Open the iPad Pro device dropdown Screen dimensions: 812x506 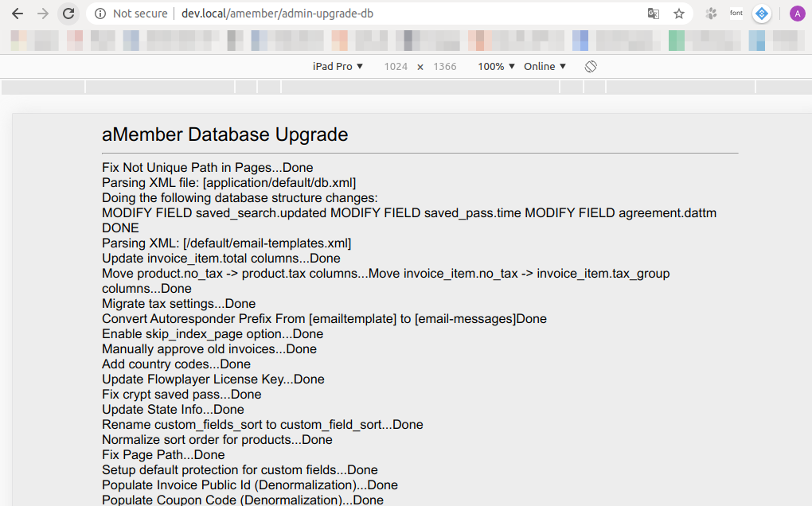[338, 66]
